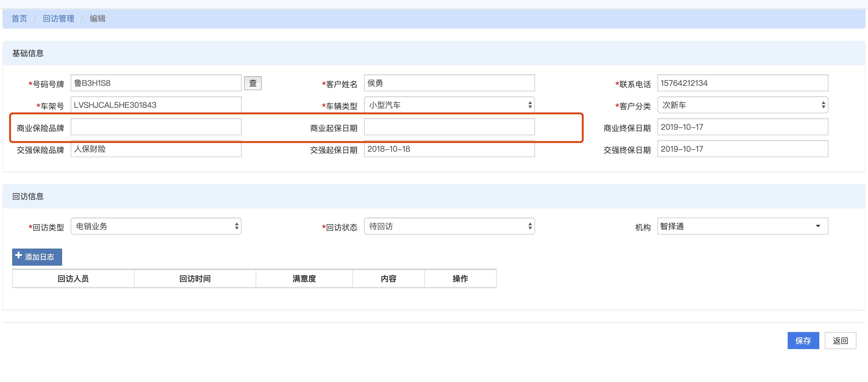Expand the 回访状态 select box
The image size is (868, 382).
(x=449, y=226)
